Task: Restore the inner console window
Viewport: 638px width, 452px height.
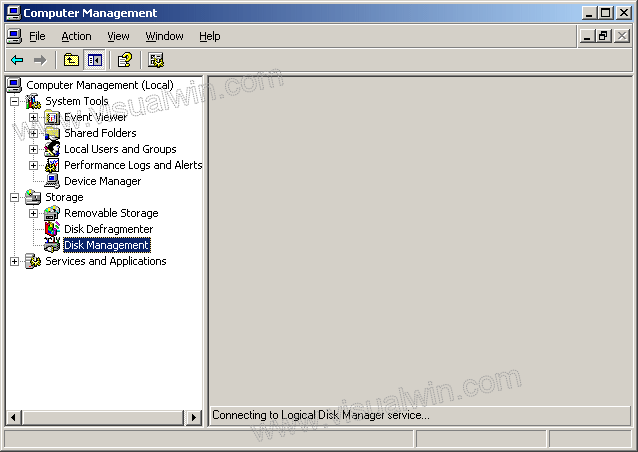Action: pyautogui.click(x=603, y=36)
